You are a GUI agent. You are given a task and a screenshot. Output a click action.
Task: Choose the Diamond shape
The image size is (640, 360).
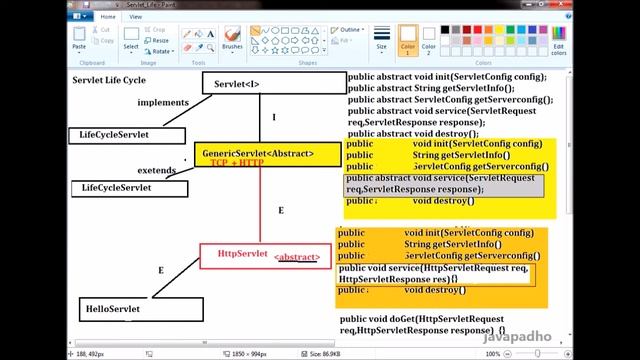(x=265, y=40)
